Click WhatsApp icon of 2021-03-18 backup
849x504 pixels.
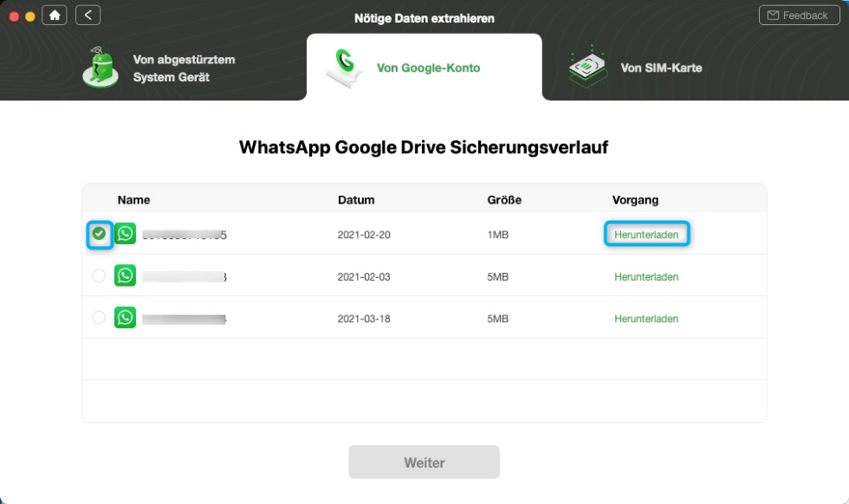126,318
